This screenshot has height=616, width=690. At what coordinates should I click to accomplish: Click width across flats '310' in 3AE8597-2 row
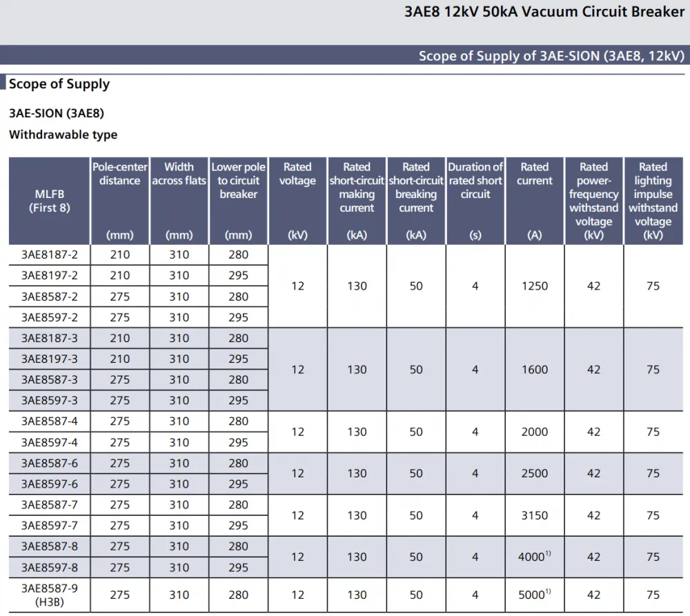pyautogui.click(x=179, y=317)
